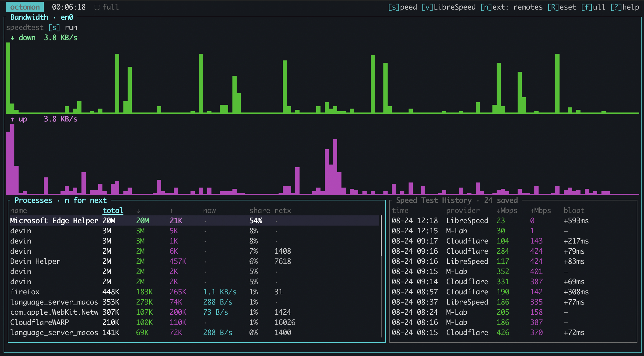The height and width of the screenshot is (356, 644).
Task: Click the up arrow icon beside 'up'
Action: 12,119
